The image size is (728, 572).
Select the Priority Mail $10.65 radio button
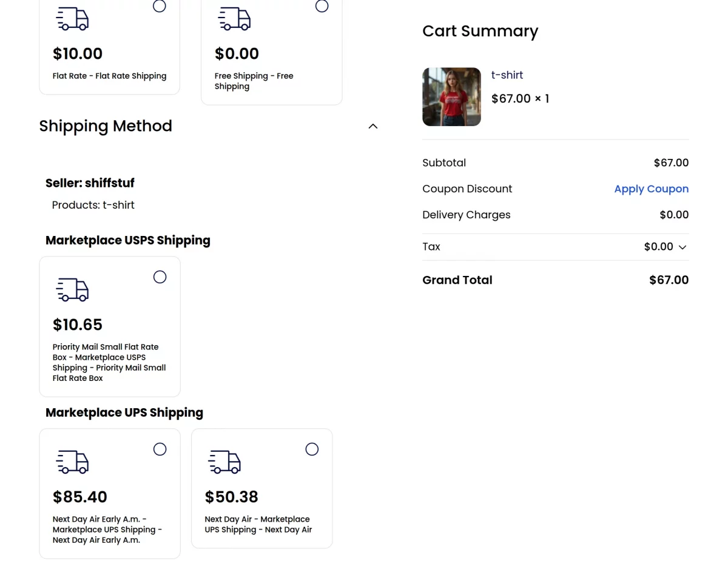pos(160,277)
